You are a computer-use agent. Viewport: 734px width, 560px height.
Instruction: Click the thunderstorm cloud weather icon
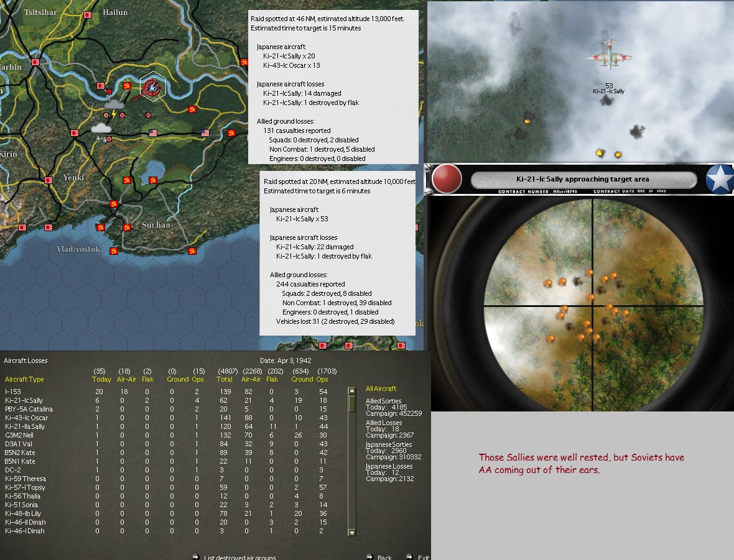tap(114, 106)
